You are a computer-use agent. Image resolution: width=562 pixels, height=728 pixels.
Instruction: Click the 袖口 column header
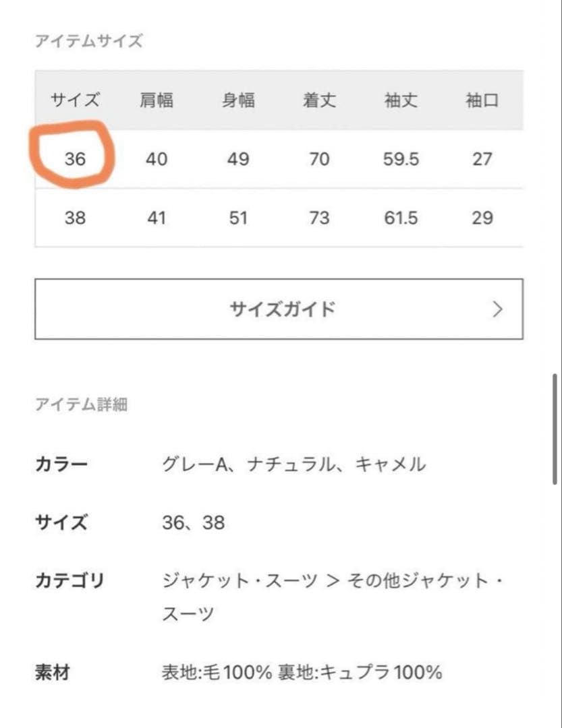tap(482, 101)
